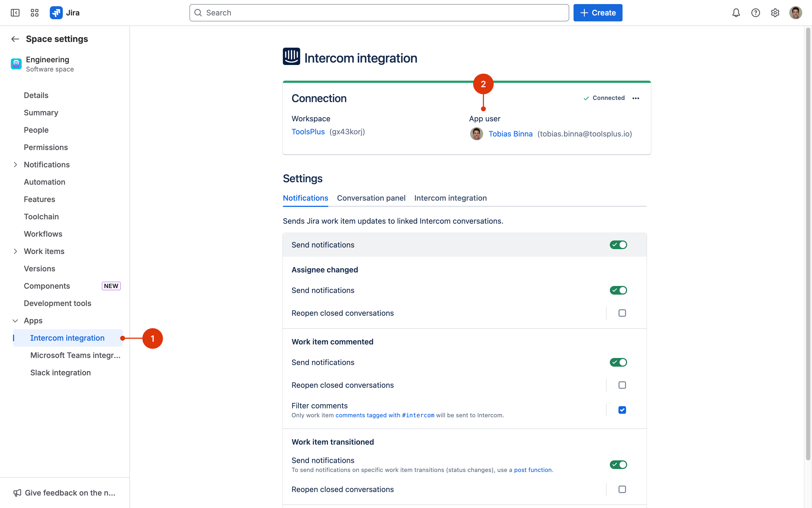Disable Send notifications for Work item transitioned
Image resolution: width=812 pixels, height=508 pixels.
[618, 465]
